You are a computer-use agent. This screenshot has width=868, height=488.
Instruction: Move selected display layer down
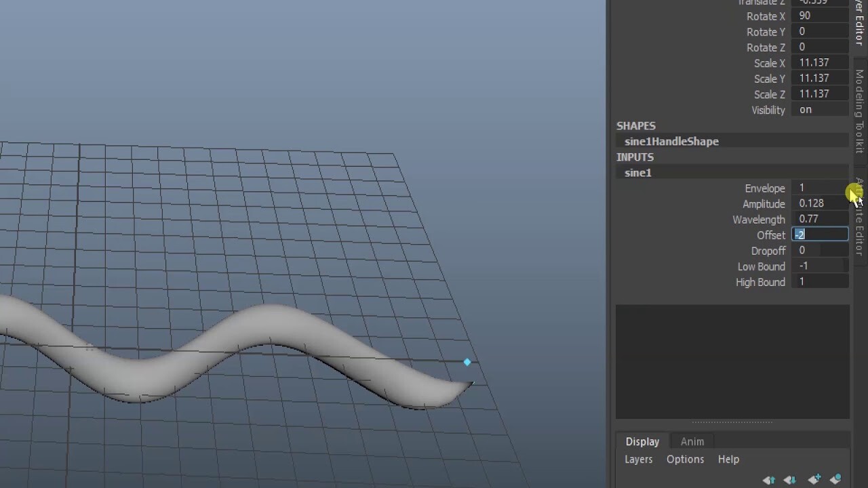(789, 479)
